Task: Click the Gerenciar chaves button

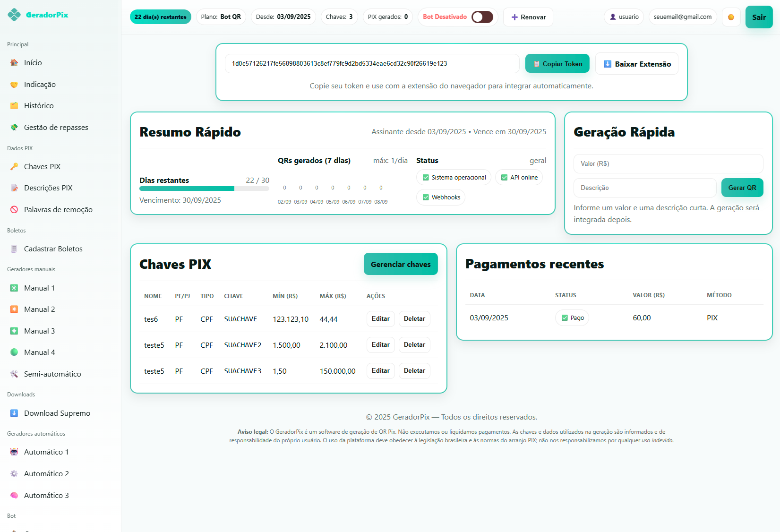Action: coord(400,264)
